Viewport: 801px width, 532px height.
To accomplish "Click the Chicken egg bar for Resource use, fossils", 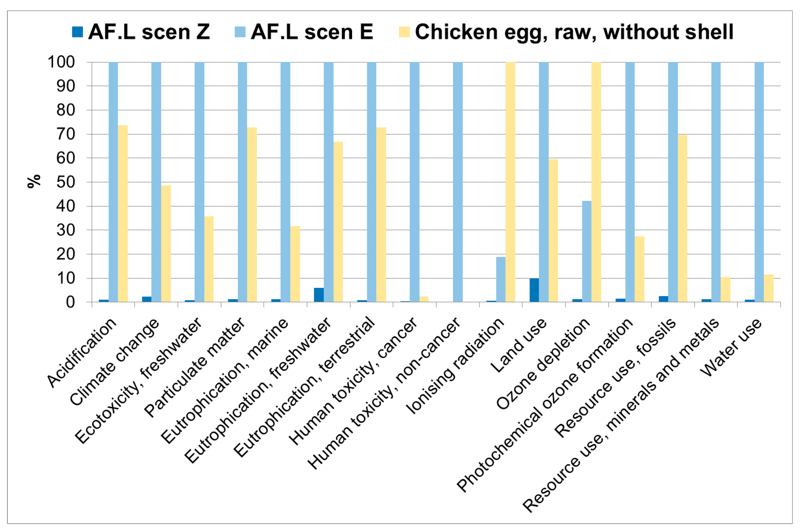I will pos(682,219).
